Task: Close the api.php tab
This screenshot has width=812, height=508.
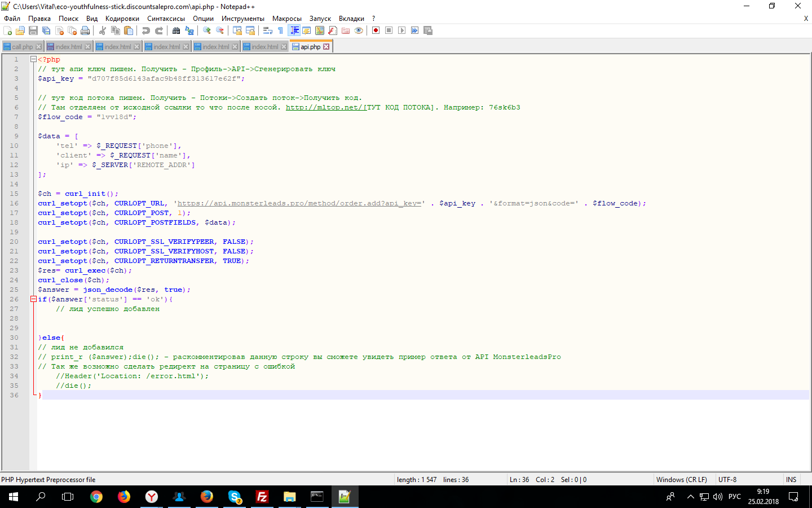Action: [x=326, y=47]
